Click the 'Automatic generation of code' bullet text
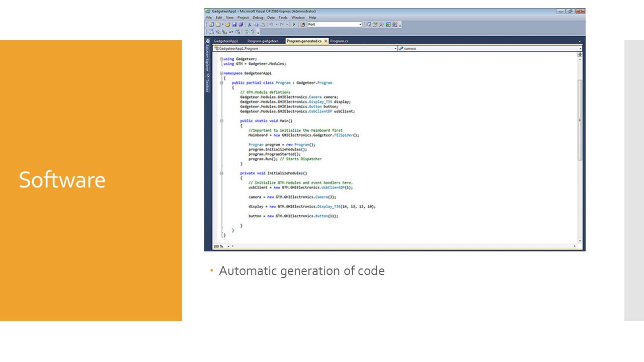This screenshot has width=644, height=362. pyautogui.click(x=302, y=271)
